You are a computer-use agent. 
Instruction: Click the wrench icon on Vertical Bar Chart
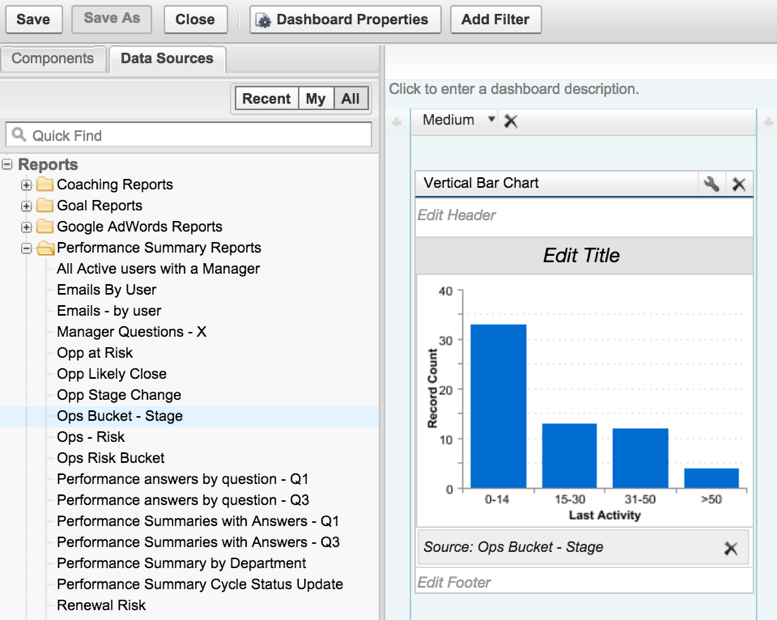tap(711, 184)
